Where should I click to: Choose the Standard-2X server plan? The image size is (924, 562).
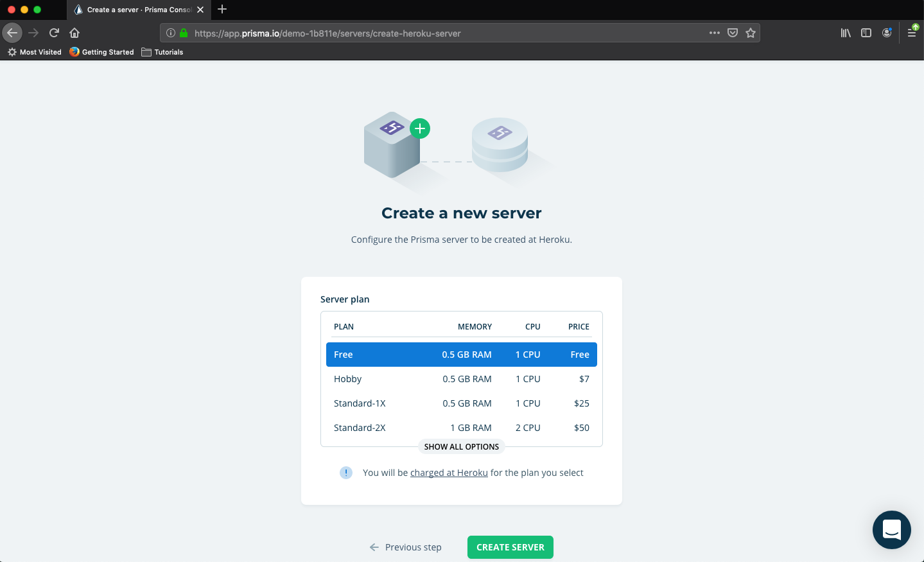click(462, 428)
